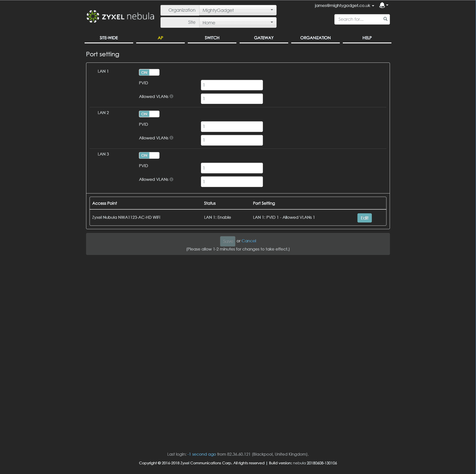Disable the LAN 3 port switch

coord(149,155)
